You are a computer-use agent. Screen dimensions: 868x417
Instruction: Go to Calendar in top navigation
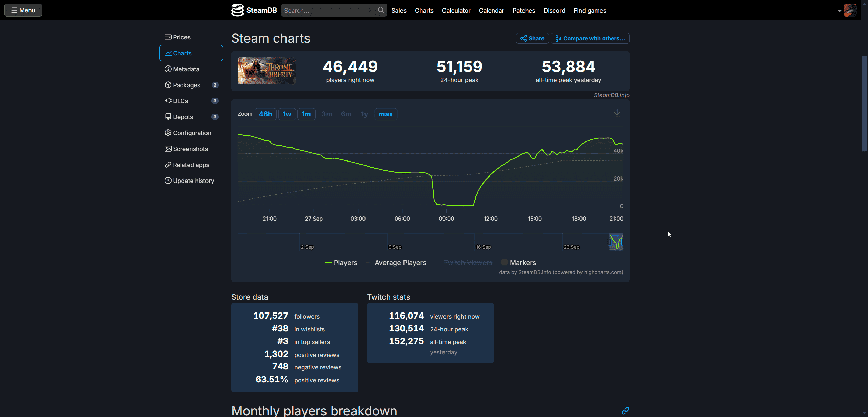point(491,11)
